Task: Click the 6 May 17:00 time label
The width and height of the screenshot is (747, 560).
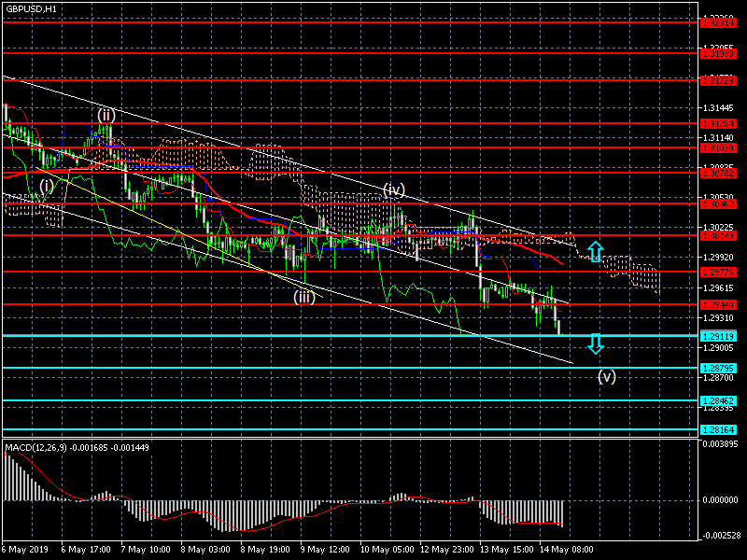Action: click(x=86, y=550)
